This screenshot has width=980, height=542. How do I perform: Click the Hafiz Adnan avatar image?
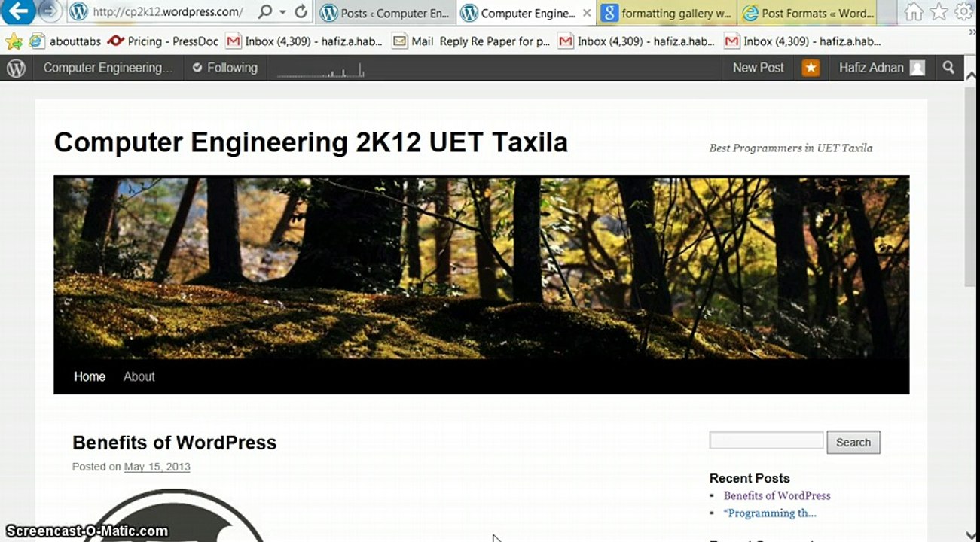tap(917, 68)
